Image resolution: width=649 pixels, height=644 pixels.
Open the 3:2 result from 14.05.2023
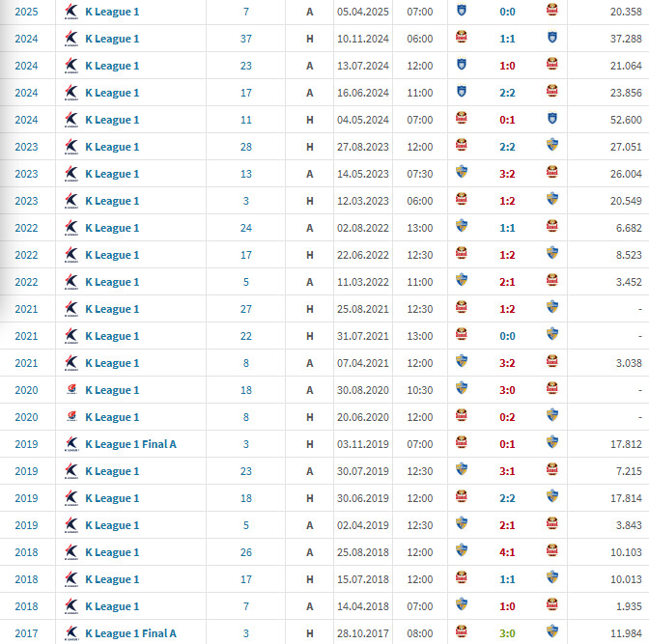507,174
